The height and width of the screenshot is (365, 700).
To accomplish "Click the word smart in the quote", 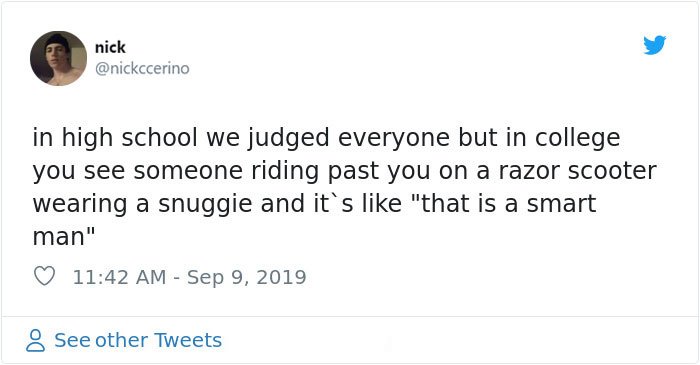I will click(561, 204).
